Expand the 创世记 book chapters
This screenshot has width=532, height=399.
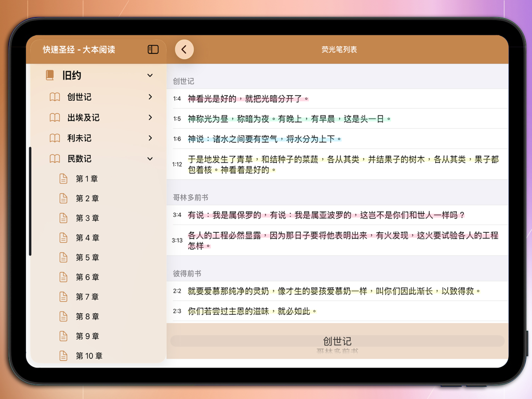tap(150, 97)
